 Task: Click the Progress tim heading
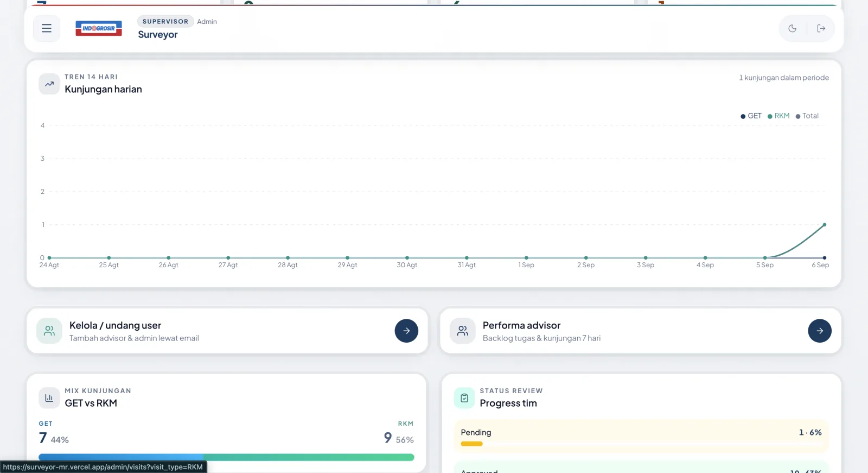click(x=508, y=403)
